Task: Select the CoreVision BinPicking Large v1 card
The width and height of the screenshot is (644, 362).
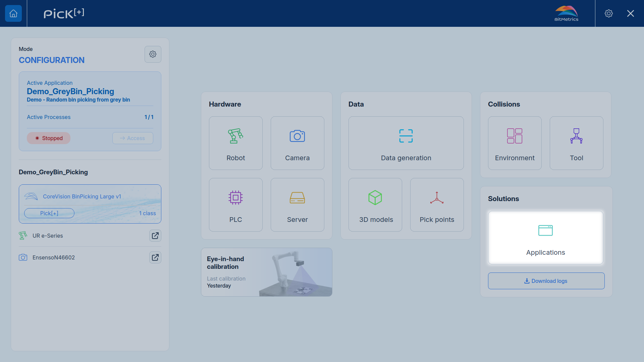Action: point(90,204)
